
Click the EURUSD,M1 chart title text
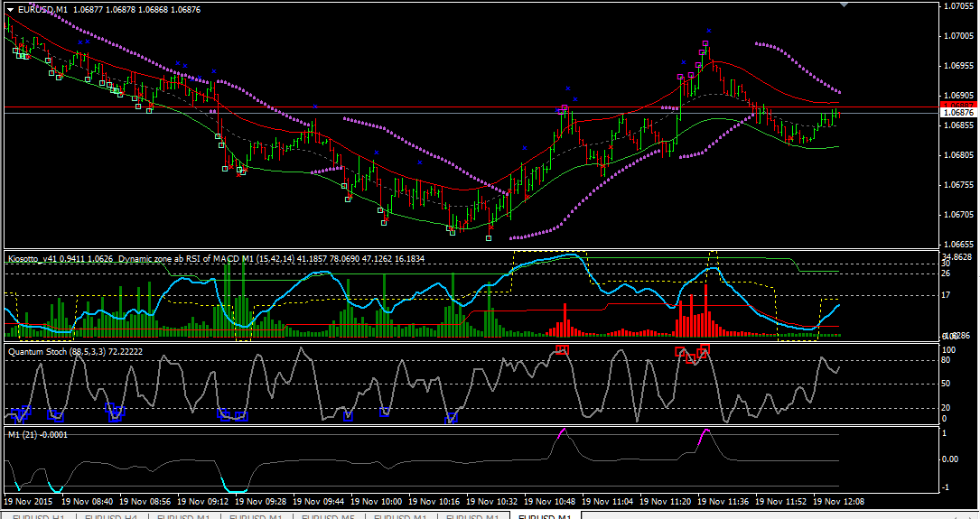[43, 10]
